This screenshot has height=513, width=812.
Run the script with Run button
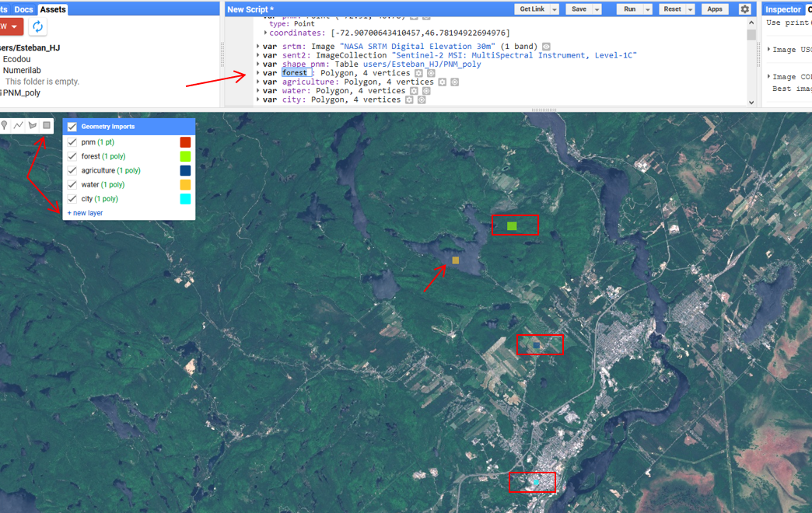pyautogui.click(x=630, y=9)
